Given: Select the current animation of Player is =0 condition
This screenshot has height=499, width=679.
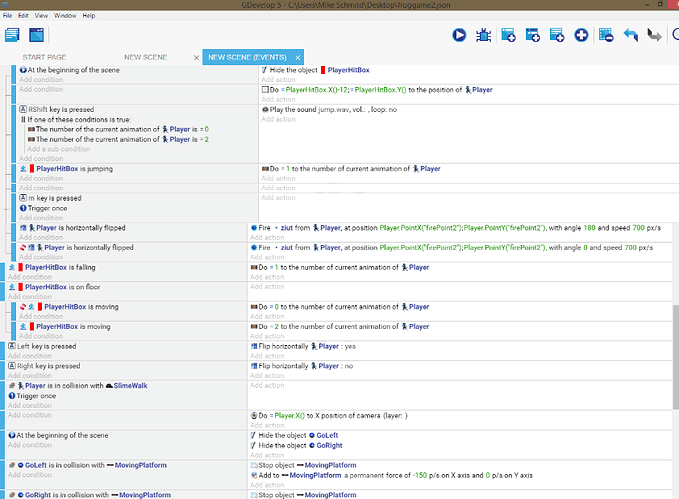Looking at the screenshot, I should pos(118,129).
